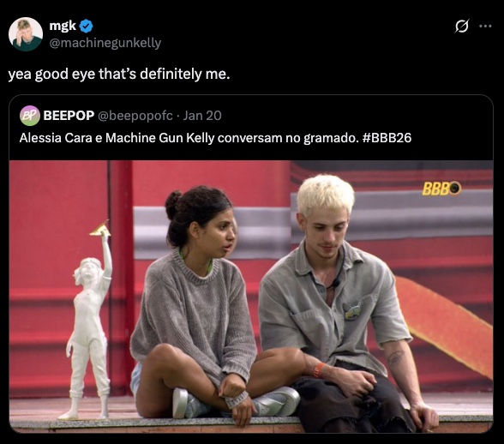
Task: Follow the #BBB26 hashtag
Action: coord(387,138)
